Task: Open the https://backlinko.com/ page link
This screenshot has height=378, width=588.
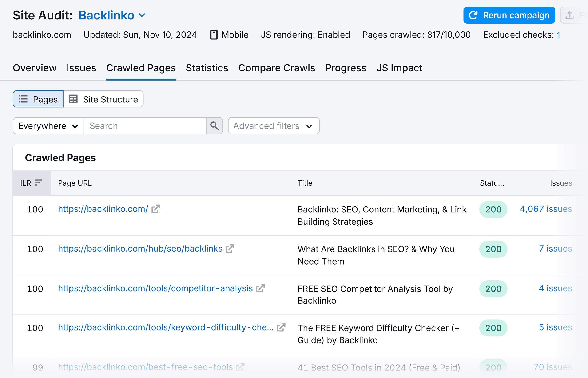Action: tap(103, 209)
